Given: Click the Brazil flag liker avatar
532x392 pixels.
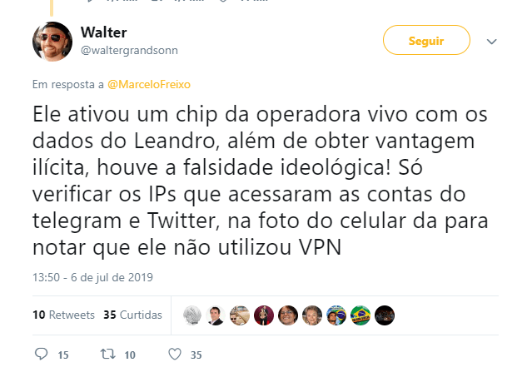Looking at the screenshot, I should (x=360, y=315).
